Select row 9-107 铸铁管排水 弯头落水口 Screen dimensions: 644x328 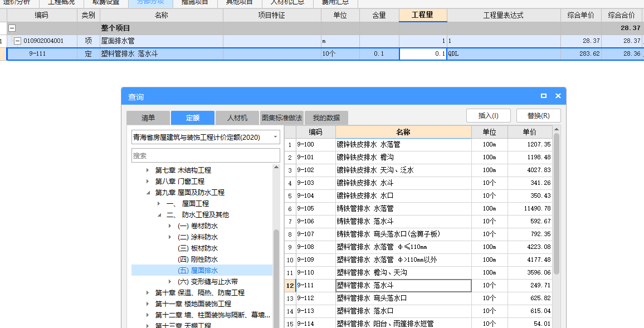tap(418, 234)
